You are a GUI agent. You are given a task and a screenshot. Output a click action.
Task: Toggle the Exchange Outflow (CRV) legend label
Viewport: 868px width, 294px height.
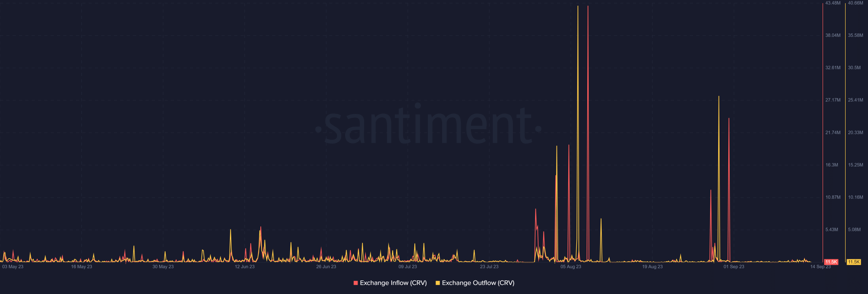pos(478,283)
